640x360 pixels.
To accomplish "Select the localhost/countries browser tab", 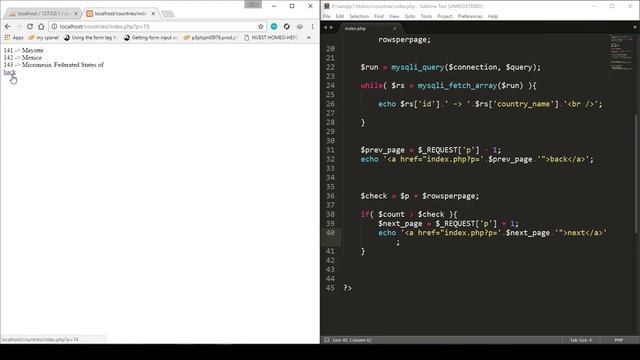I will pyautogui.click(x=120, y=13).
